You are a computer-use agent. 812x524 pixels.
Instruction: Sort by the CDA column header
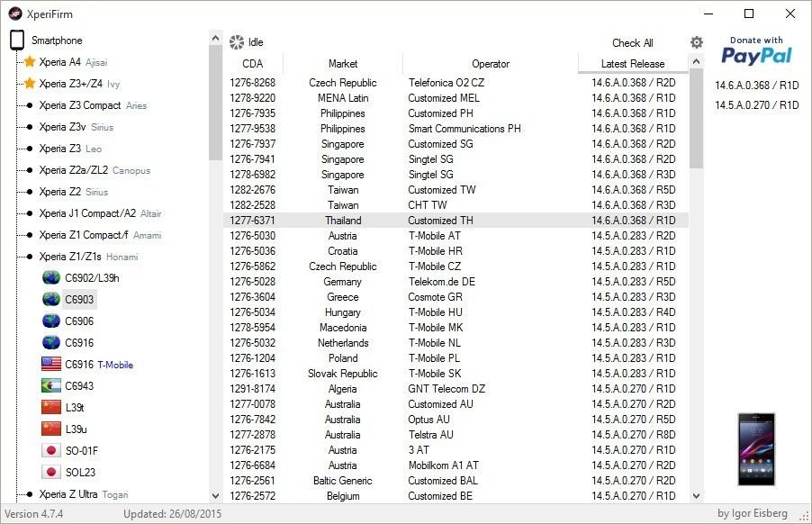pyautogui.click(x=253, y=64)
